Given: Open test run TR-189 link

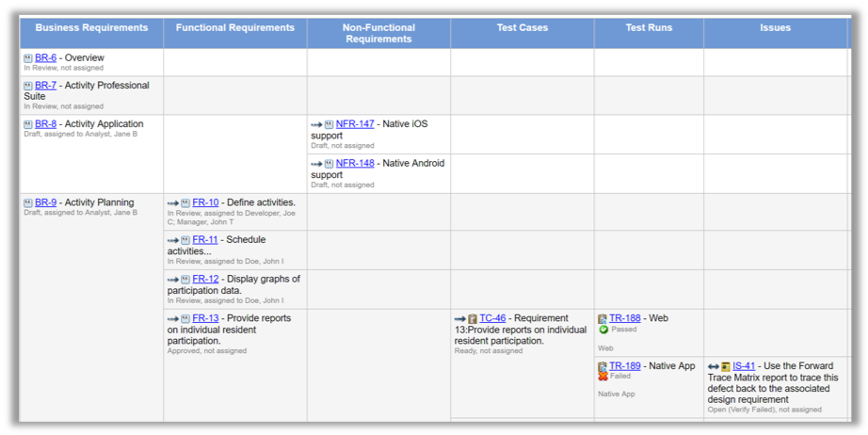Looking at the screenshot, I should pyautogui.click(x=624, y=366).
